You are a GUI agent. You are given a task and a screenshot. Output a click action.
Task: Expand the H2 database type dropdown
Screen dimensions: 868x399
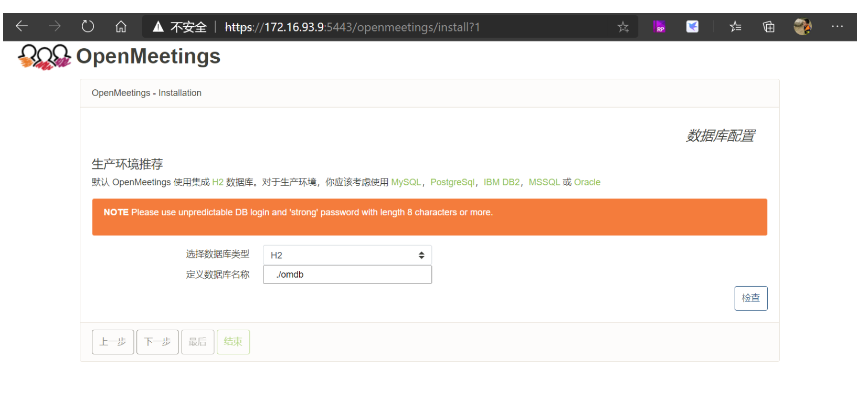click(347, 255)
